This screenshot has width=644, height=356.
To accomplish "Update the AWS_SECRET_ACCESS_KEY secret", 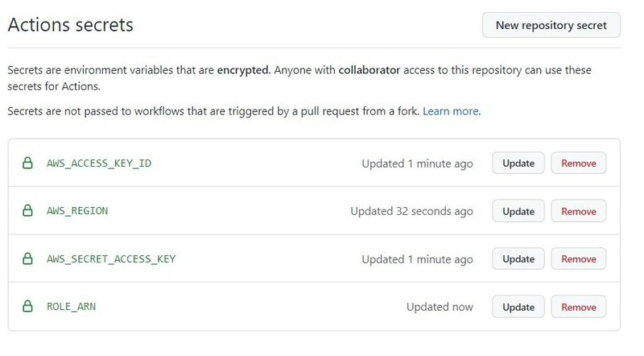I will click(518, 259).
